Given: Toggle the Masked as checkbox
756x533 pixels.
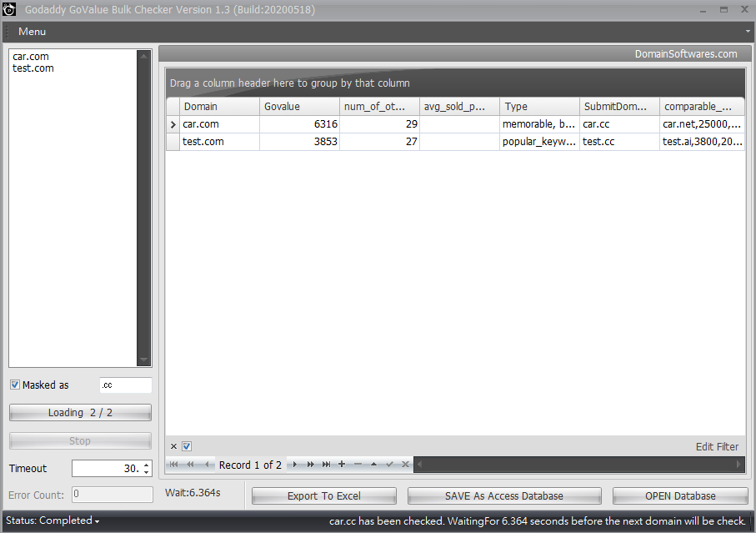Looking at the screenshot, I should point(15,385).
